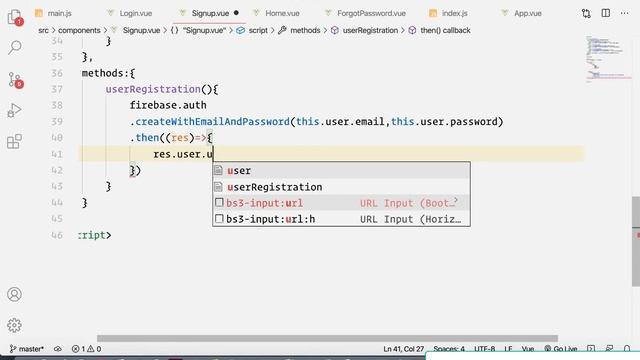This screenshot has width=640, height=360.
Task: Open the ForgotPassword.vue tab
Action: point(366,13)
